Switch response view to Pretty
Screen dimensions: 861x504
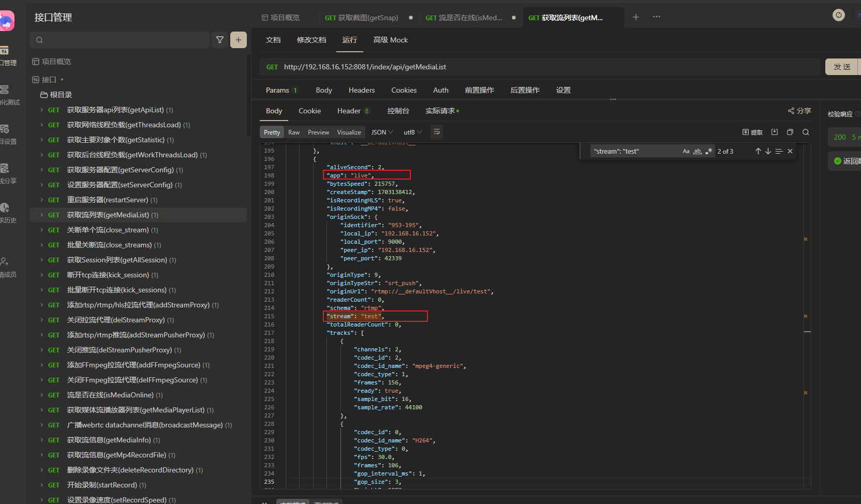pyautogui.click(x=272, y=132)
